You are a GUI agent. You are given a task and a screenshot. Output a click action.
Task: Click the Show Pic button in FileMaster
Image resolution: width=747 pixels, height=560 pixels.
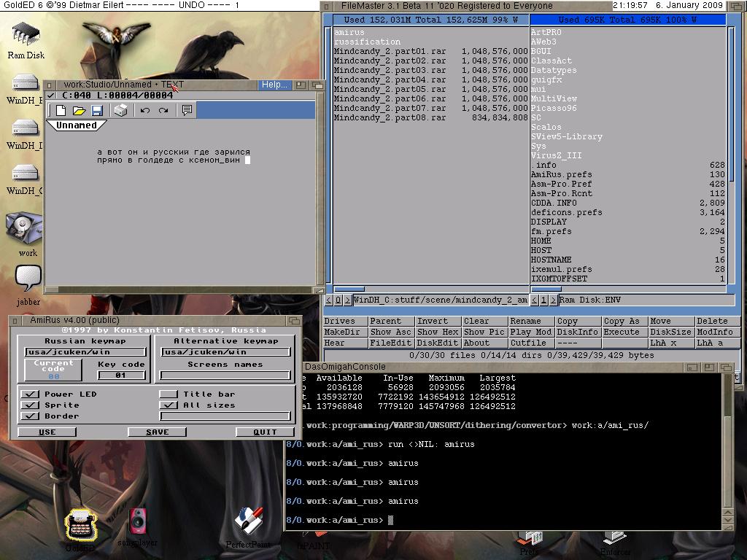coord(485,332)
